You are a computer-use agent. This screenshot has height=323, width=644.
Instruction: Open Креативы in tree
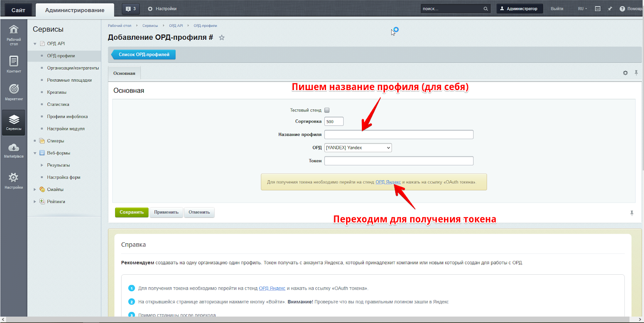click(x=57, y=92)
